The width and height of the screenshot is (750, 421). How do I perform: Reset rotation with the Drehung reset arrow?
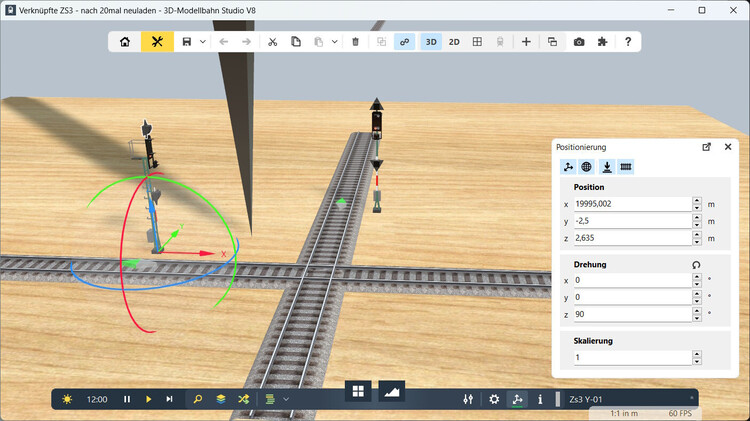697,264
